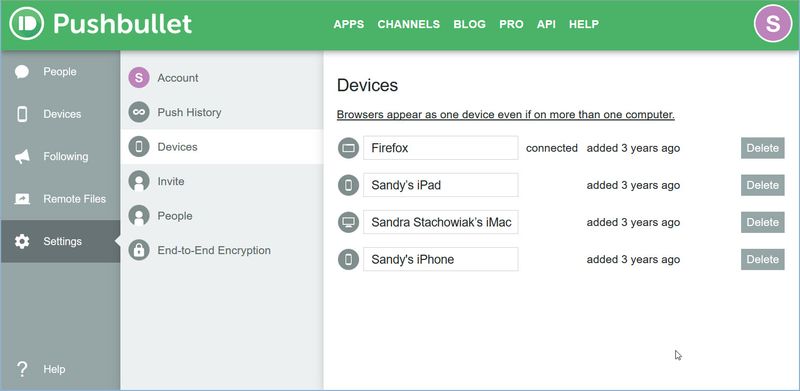This screenshot has width=800, height=391.
Task: Open the CHANNELS header link
Action: point(409,24)
